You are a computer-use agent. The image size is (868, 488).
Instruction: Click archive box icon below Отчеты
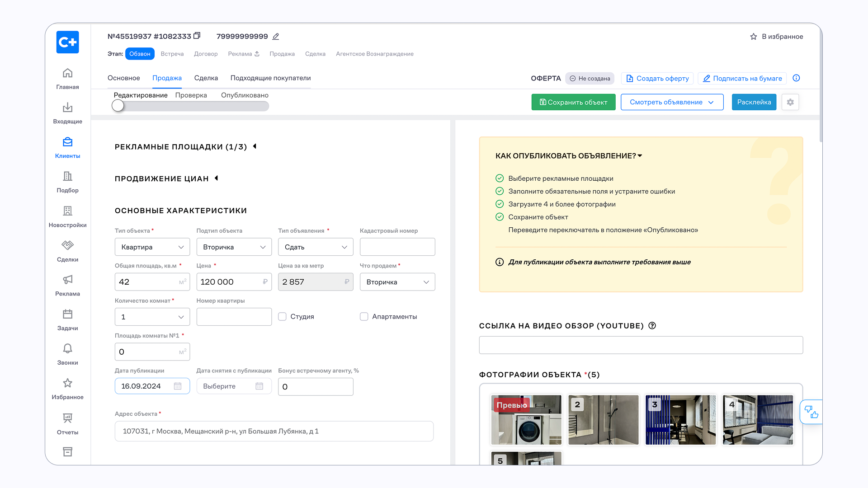(x=67, y=452)
